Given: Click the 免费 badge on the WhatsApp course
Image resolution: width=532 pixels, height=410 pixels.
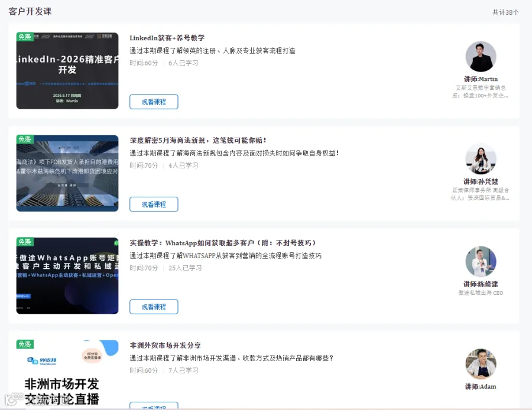Looking at the screenshot, I should (x=25, y=242).
